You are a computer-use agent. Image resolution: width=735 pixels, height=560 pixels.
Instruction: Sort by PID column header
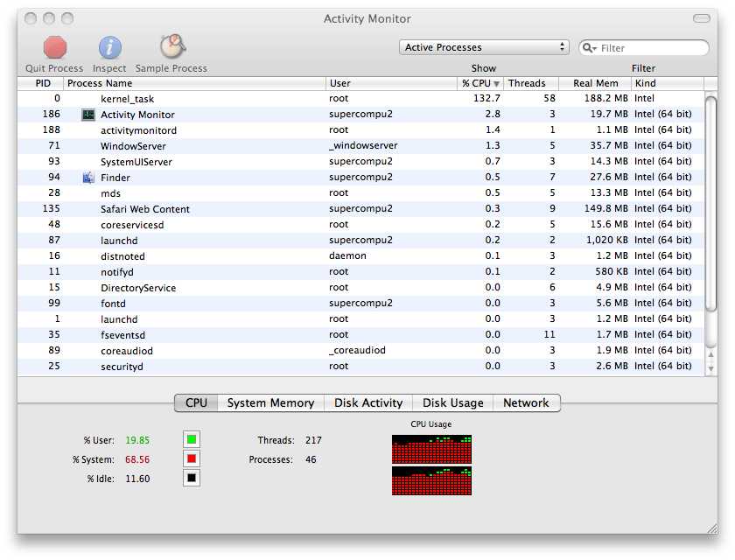pos(40,83)
